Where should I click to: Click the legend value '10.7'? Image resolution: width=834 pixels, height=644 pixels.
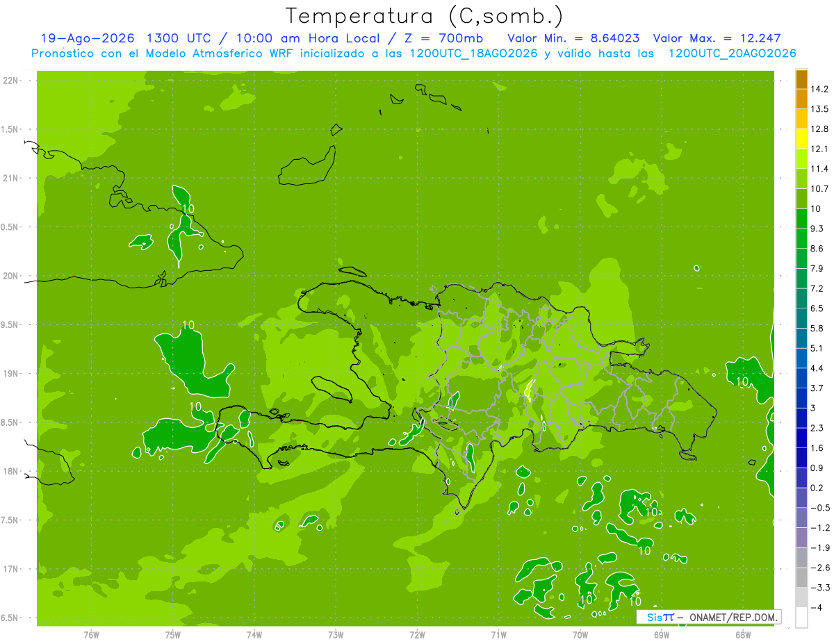(x=819, y=188)
